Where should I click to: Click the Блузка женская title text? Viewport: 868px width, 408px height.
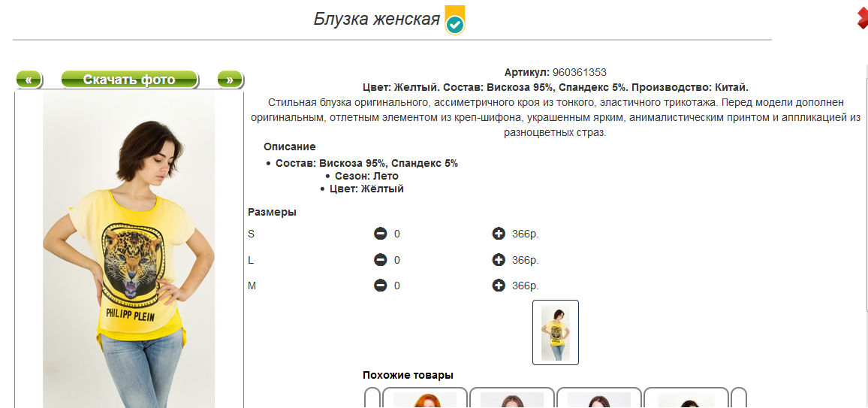376,20
